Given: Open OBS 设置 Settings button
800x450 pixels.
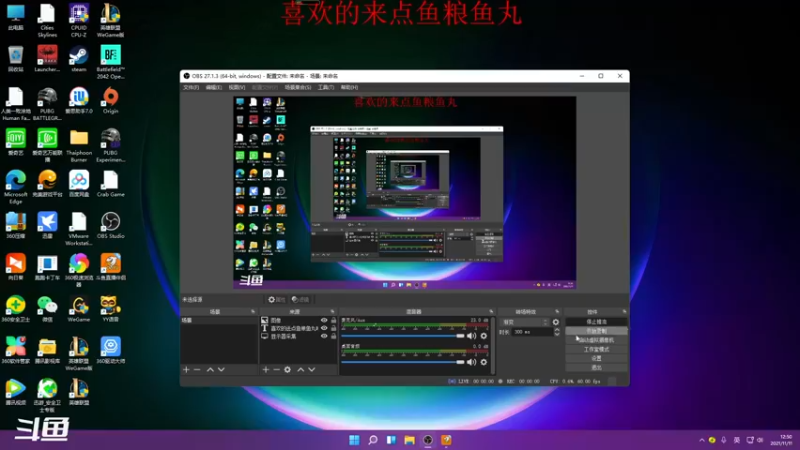Looking at the screenshot, I should click(596, 359).
